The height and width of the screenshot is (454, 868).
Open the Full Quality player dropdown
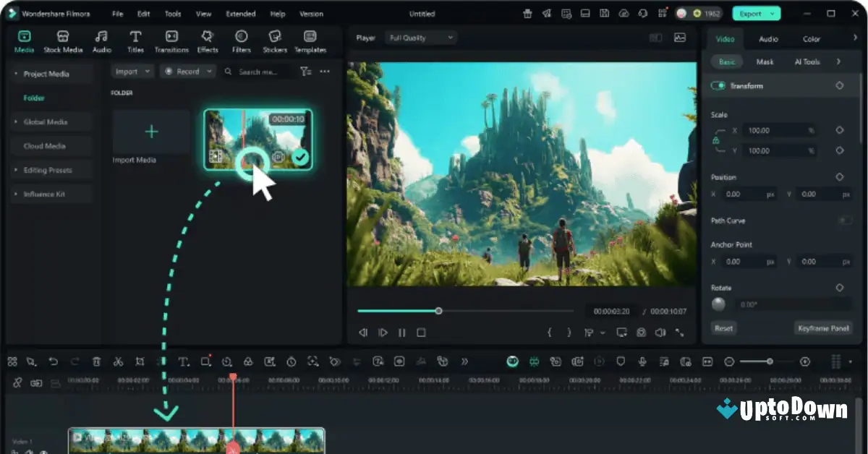(x=420, y=37)
